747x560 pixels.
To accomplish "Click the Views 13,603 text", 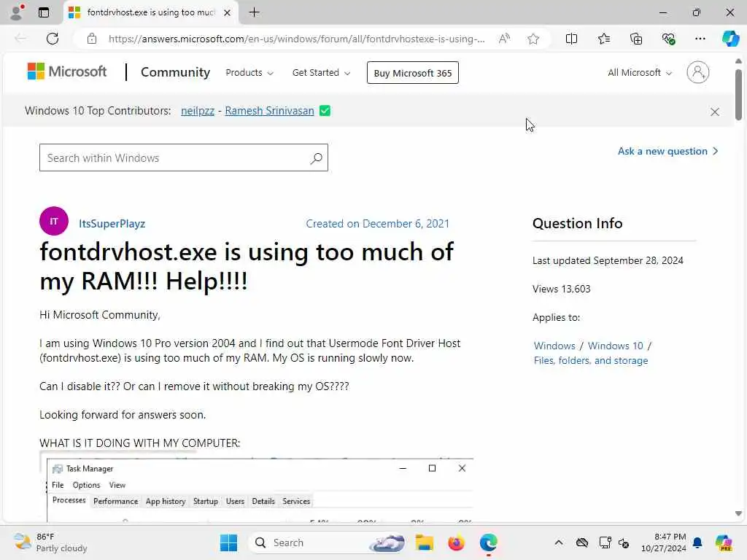I will click(561, 289).
